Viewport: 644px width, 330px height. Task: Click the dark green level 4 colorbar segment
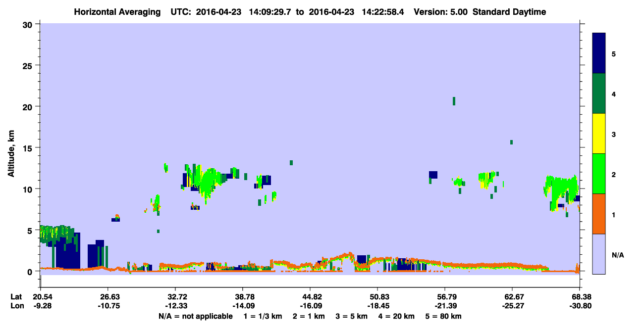pos(599,94)
